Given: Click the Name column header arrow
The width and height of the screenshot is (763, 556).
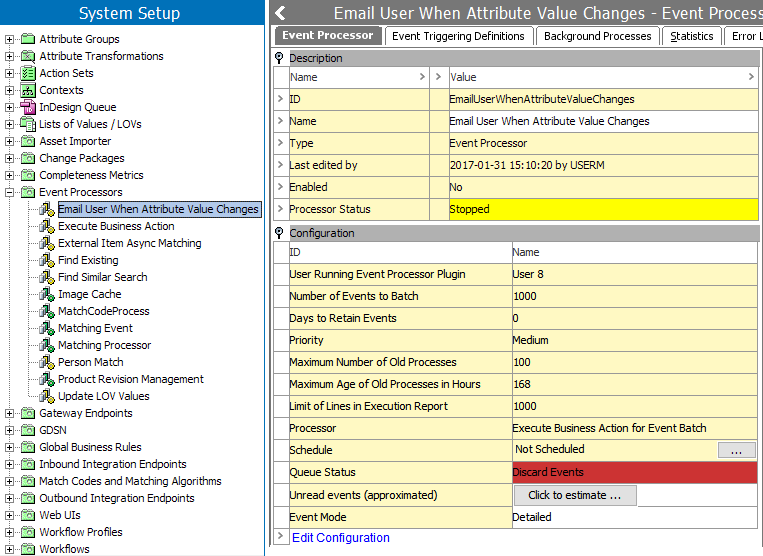Looking at the screenshot, I should click(x=422, y=77).
